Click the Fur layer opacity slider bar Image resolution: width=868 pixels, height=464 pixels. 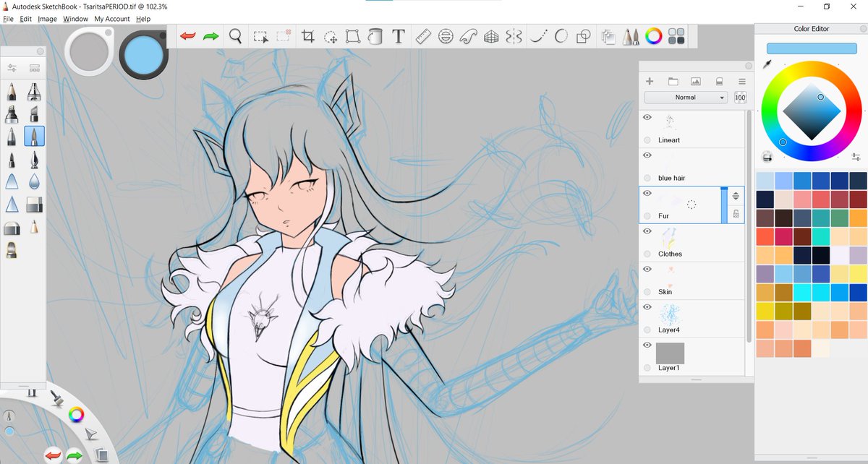pos(724,205)
